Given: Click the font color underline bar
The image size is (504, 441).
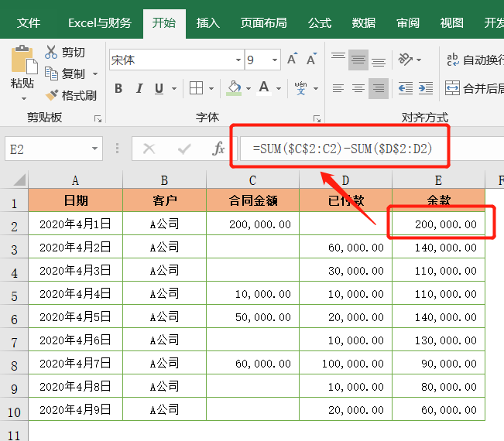Looking at the screenshot, I should (264, 94).
